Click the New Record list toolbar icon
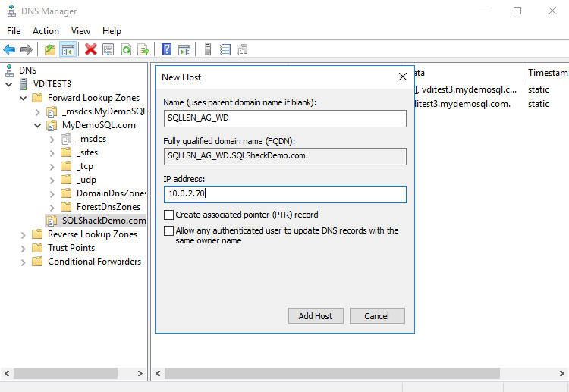The height and width of the screenshot is (392, 569). point(225,49)
